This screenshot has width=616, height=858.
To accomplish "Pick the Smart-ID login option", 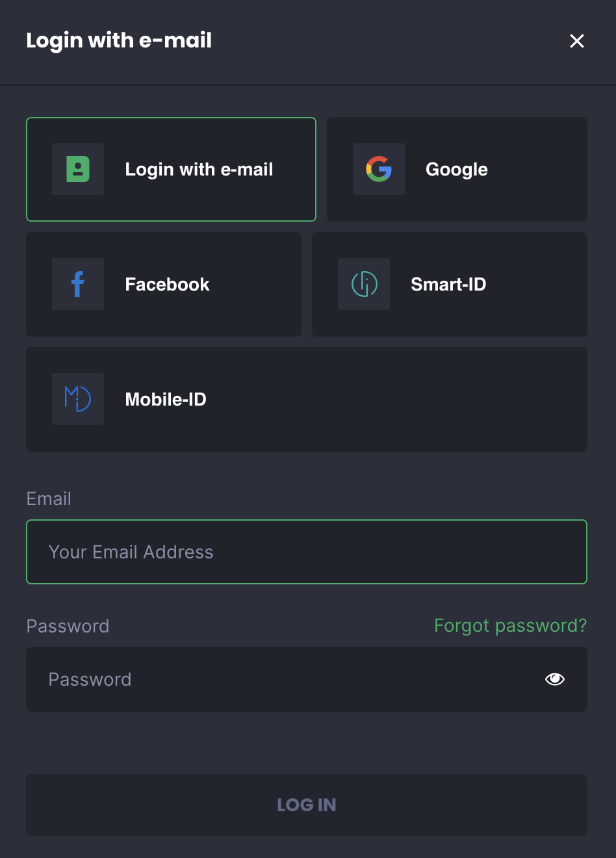I will pyautogui.click(x=448, y=285).
